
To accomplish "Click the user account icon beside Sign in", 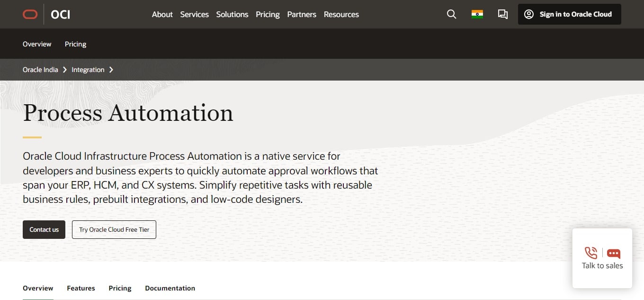I will [528, 14].
